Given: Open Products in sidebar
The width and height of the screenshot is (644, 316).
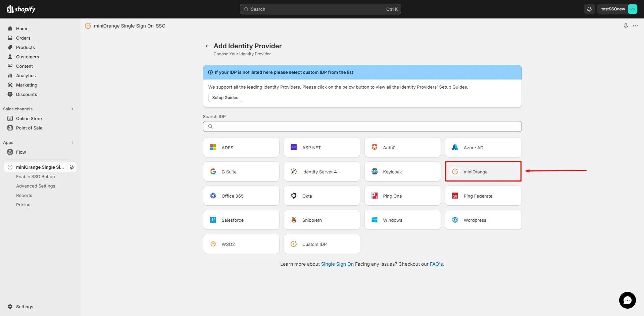Looking at the screenshot, I should tap(26, 47).
